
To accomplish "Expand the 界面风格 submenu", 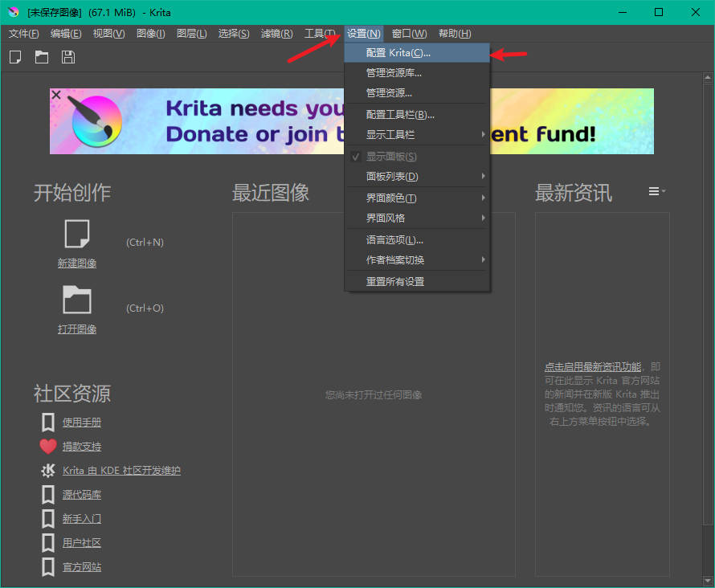I will (417, 218).
